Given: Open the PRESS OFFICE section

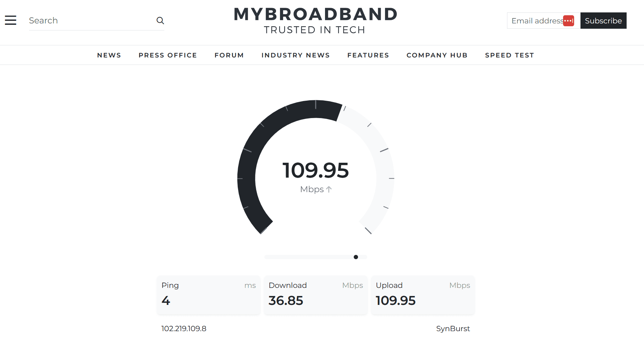Looking at the screenshot, I should point(167,55).
